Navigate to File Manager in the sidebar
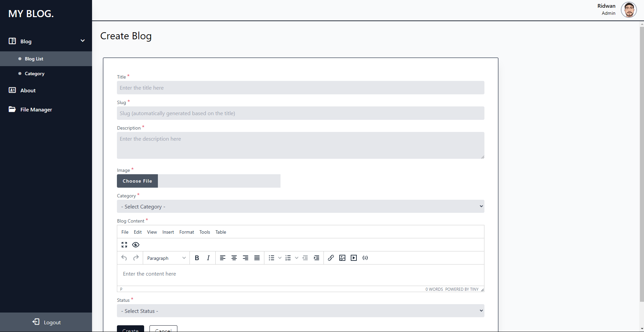Image resolution: width=644 pixels, height=332 pixels. coord(36,109)
